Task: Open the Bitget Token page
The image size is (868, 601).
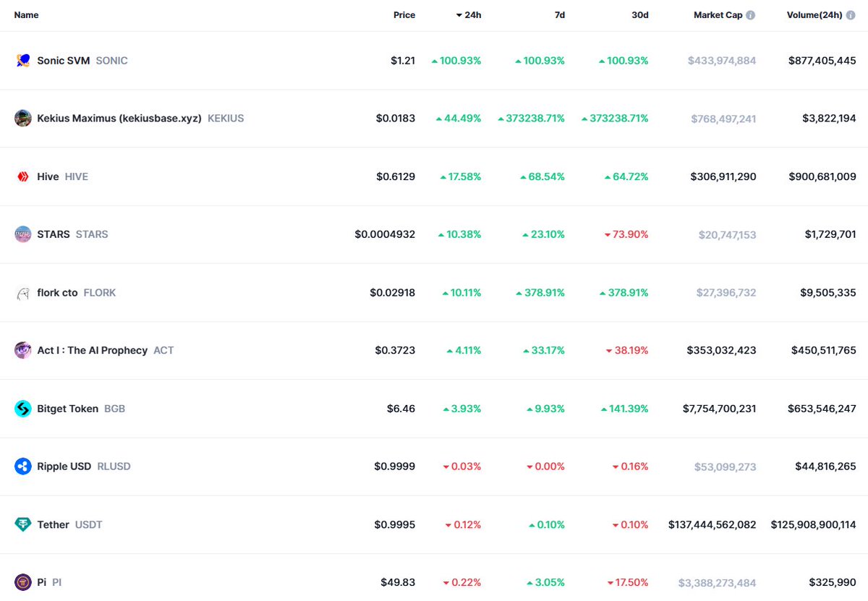Action: 68,409
